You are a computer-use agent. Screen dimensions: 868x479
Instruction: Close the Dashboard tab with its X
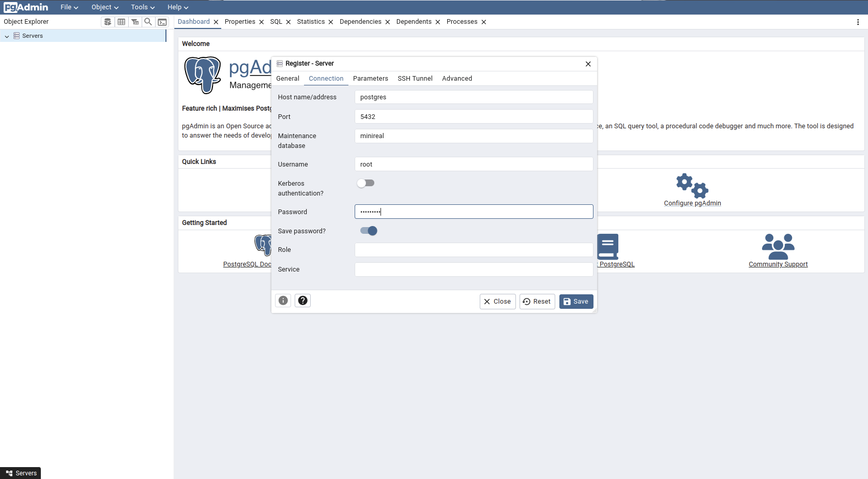point(216,22)
